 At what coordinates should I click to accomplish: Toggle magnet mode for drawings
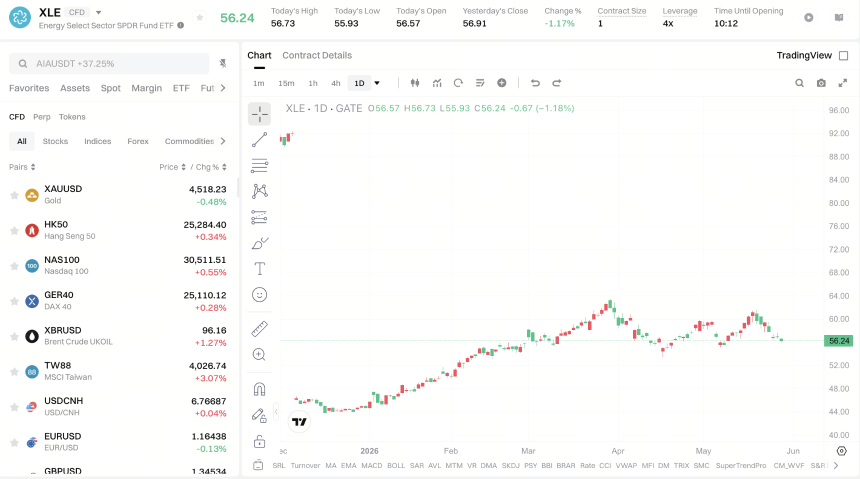259,389
